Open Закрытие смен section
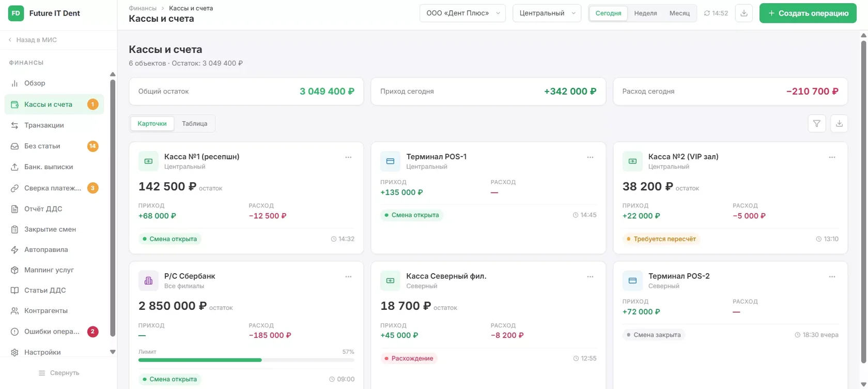 coord(54,229)
